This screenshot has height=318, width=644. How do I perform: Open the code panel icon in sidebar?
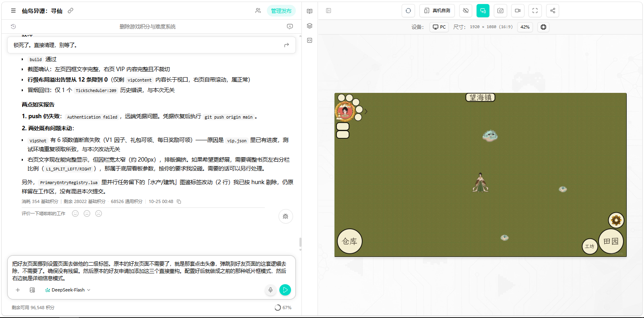310,40
